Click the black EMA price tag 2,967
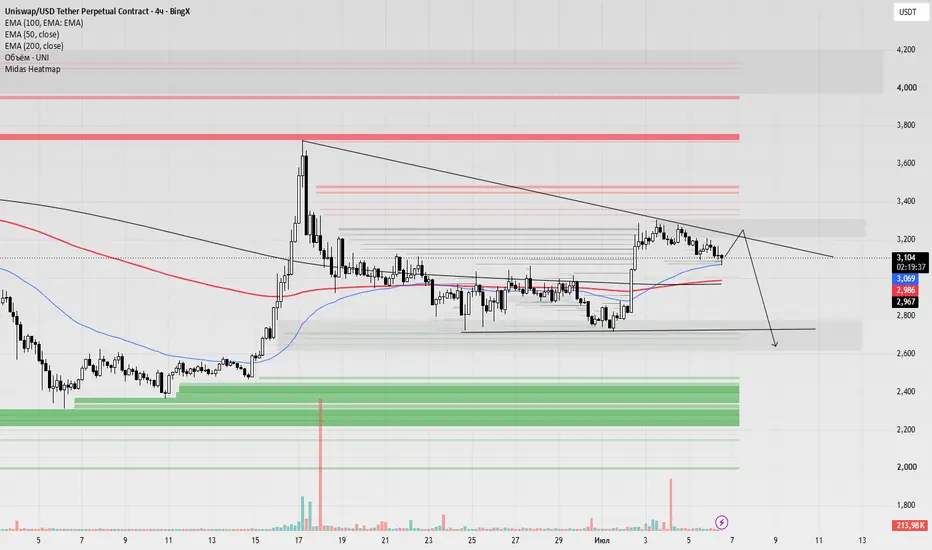932x550 pixels. click(906, 302)
